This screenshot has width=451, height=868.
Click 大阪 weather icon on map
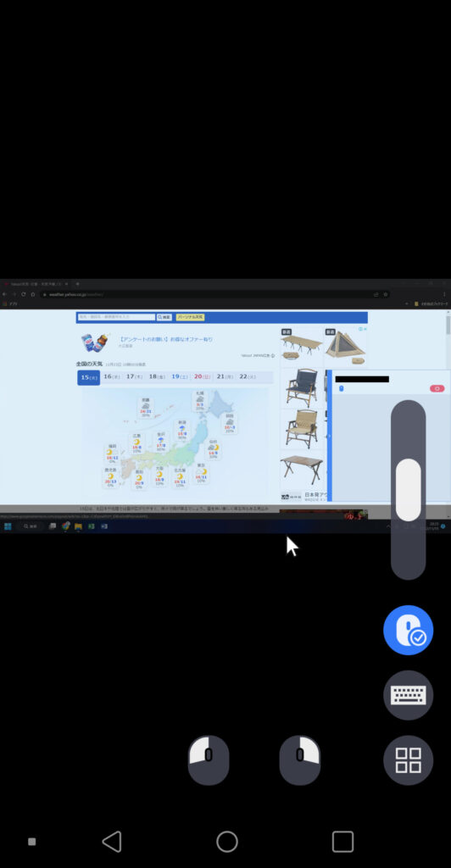[x=159, y=476]
